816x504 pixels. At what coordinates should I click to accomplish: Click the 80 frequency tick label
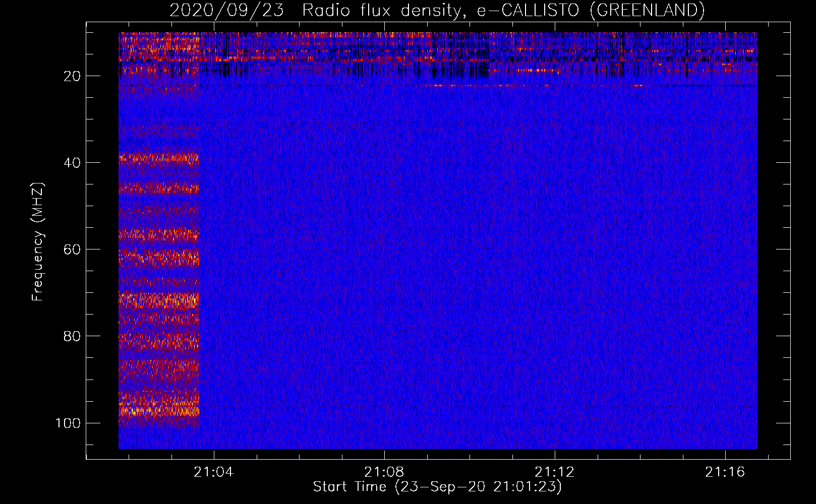point(72,336)
